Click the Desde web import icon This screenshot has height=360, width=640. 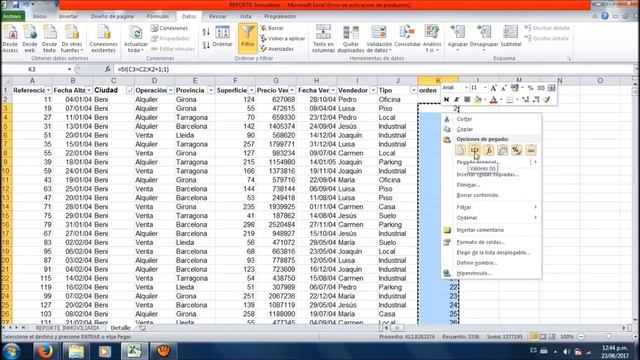click(x=29, y=38)
